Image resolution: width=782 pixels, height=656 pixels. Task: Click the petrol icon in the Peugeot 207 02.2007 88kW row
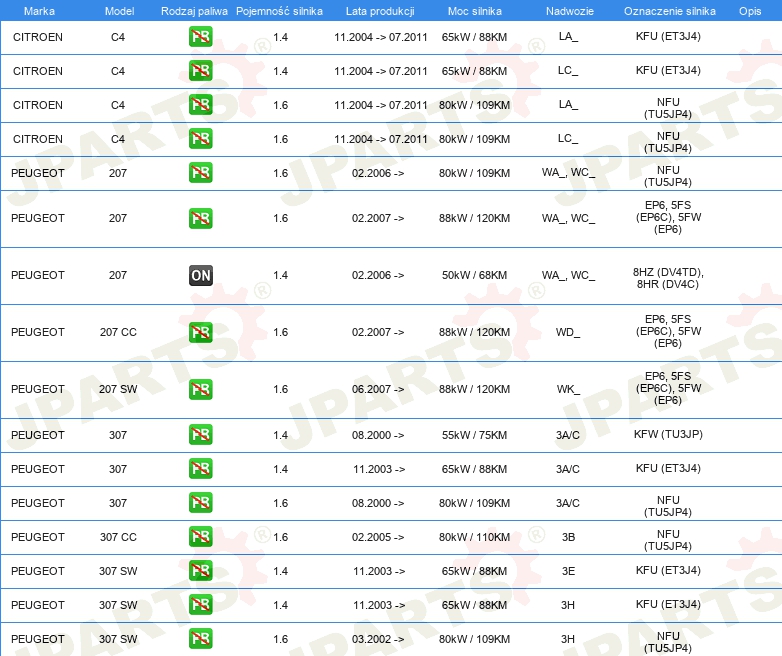coord(200,218)
